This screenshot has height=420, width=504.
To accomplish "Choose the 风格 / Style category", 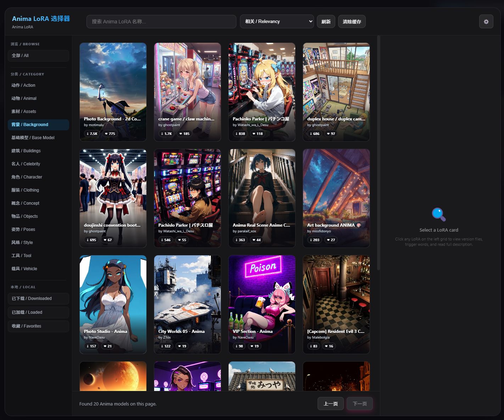I will click(x=38, y=243).
